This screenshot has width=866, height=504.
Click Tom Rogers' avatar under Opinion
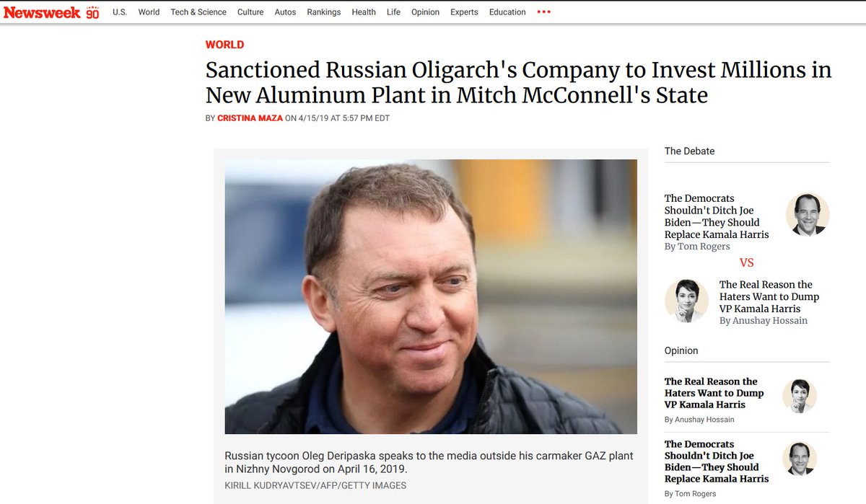(800, 459)
